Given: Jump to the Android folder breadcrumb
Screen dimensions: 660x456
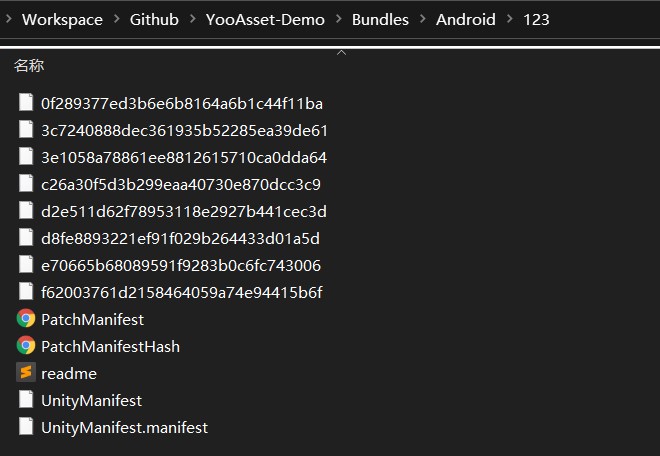Looking at the screenshot, I should [x=466, y=19].
